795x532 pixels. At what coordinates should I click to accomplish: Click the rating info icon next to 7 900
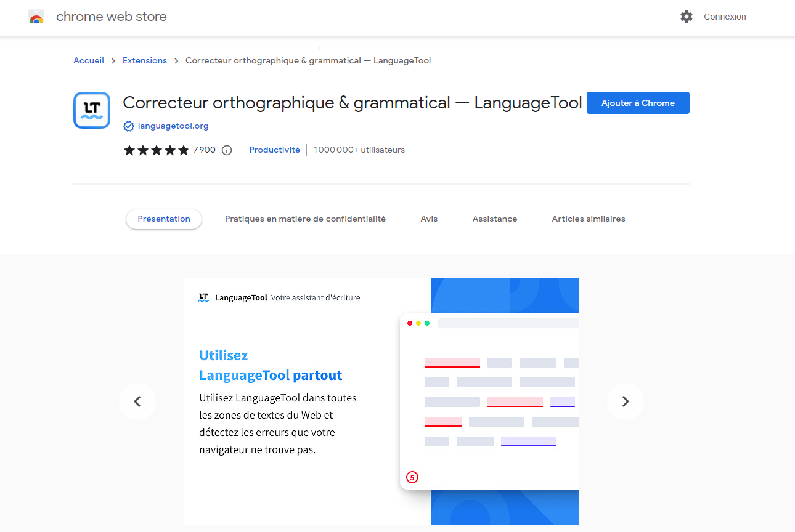(x=227, y=150)
